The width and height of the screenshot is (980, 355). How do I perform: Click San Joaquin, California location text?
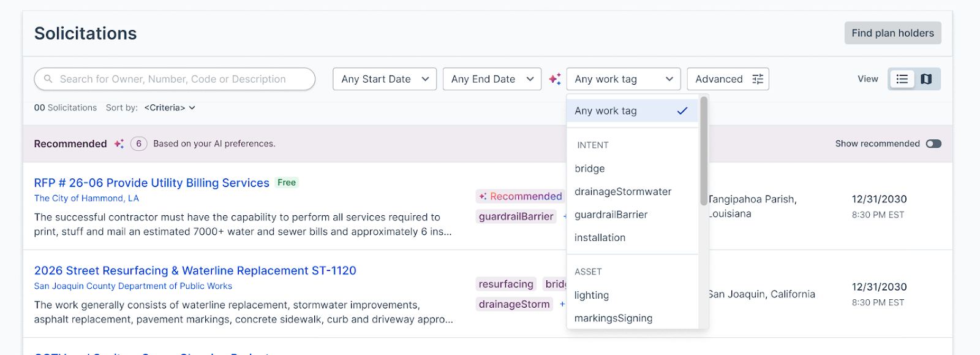(761, 294)
